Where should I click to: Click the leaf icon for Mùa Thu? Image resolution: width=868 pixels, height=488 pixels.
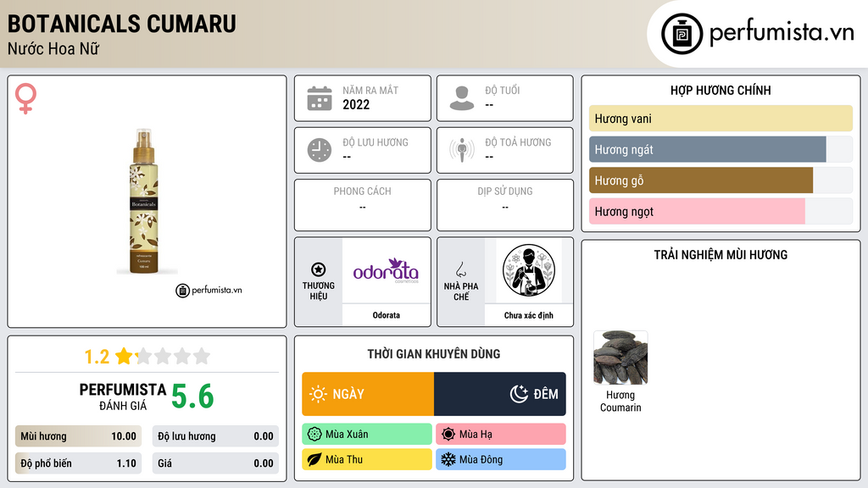point(314,459)
